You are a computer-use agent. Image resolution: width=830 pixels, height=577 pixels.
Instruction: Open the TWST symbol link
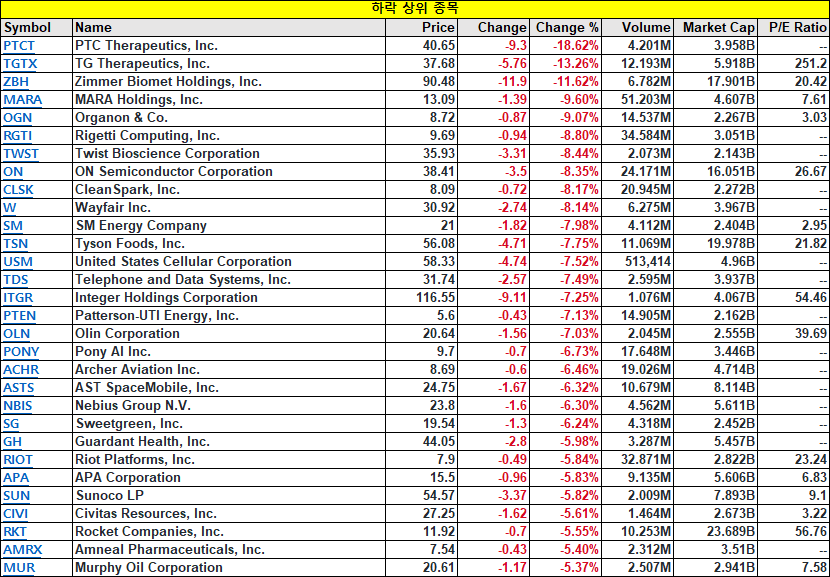[x=21, y=154]
